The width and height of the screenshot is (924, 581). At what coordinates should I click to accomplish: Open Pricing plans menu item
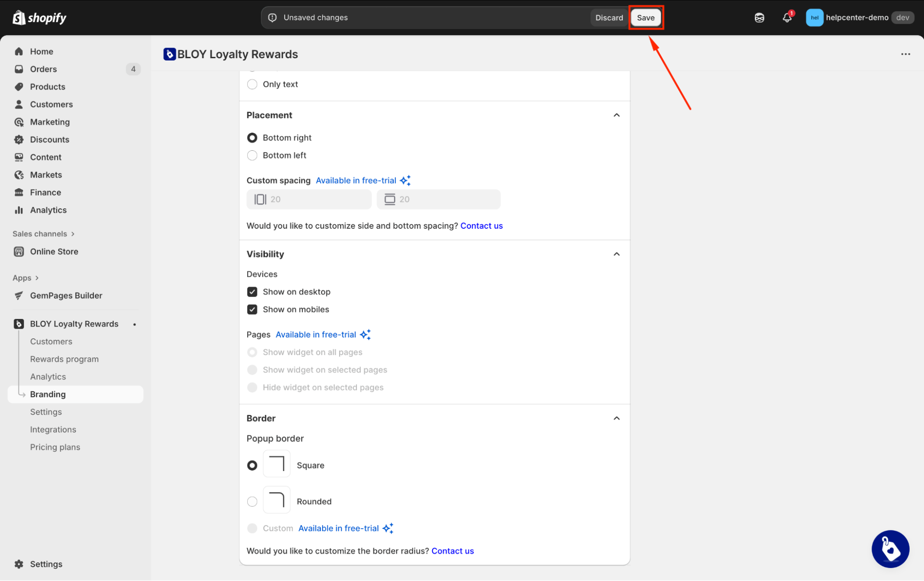[x=55, y=447]
